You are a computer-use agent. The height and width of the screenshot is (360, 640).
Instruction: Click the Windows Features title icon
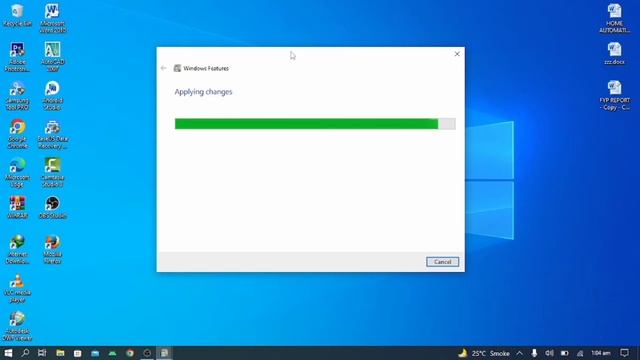[x=177, y=68]
